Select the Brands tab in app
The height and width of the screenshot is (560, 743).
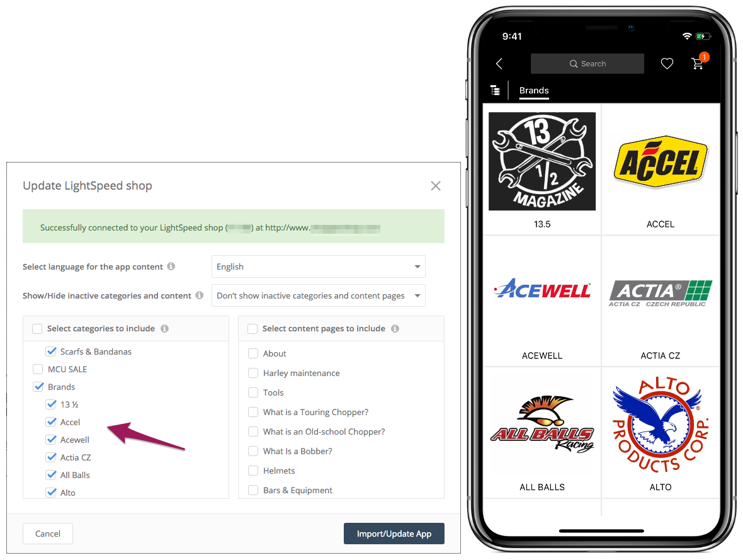[533, 91]
